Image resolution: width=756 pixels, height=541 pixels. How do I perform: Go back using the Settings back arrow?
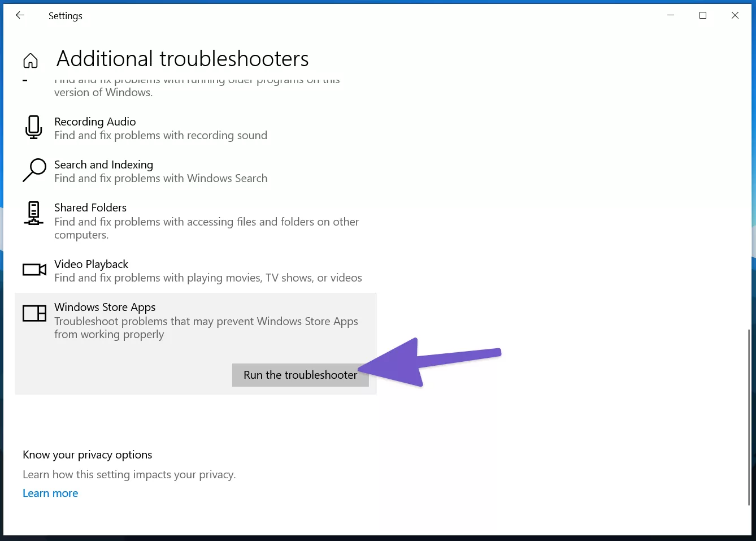pos(20,15)
